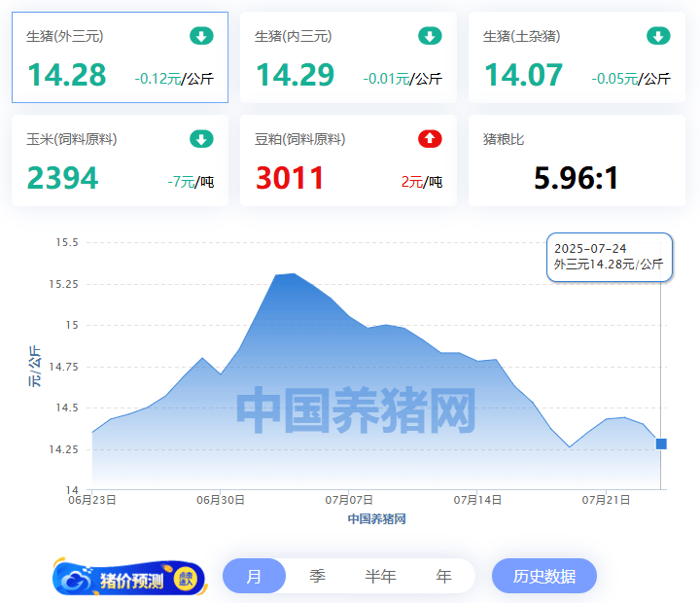This screenshot has height=603, width=700.
Task: Click the 06月30日 axis label
Action: pos(221,500)
